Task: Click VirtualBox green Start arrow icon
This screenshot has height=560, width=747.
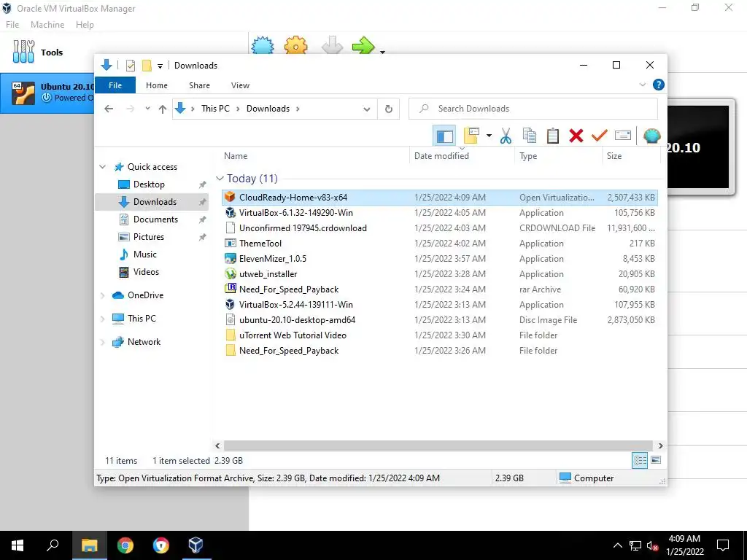Action: coord(363,46)
